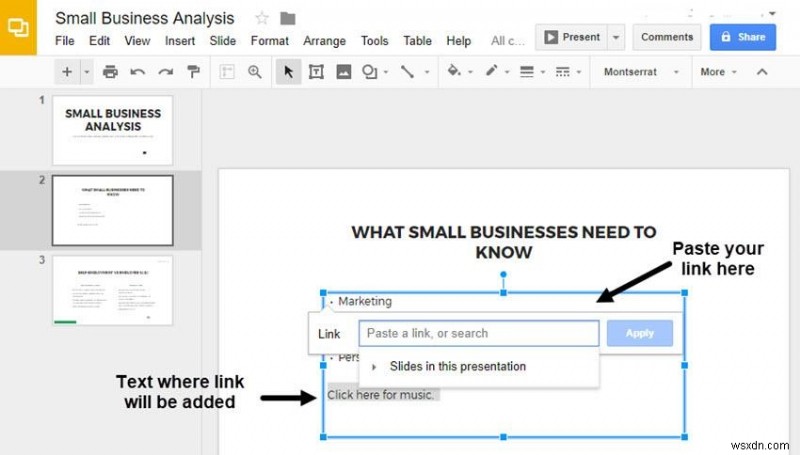
Task: Select the Line tool
Action: 407,72
